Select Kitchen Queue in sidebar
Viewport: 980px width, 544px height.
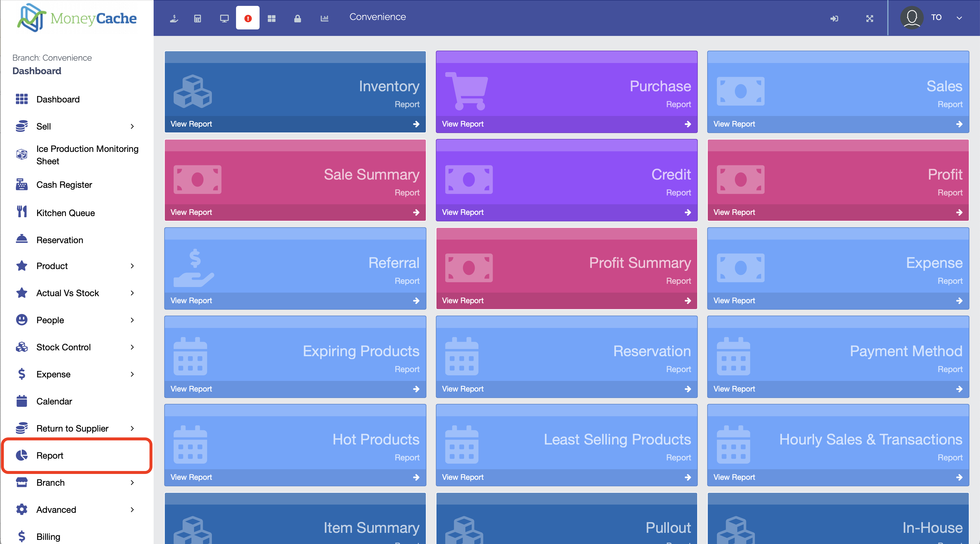pyautogui.click(x=65, y=213)
